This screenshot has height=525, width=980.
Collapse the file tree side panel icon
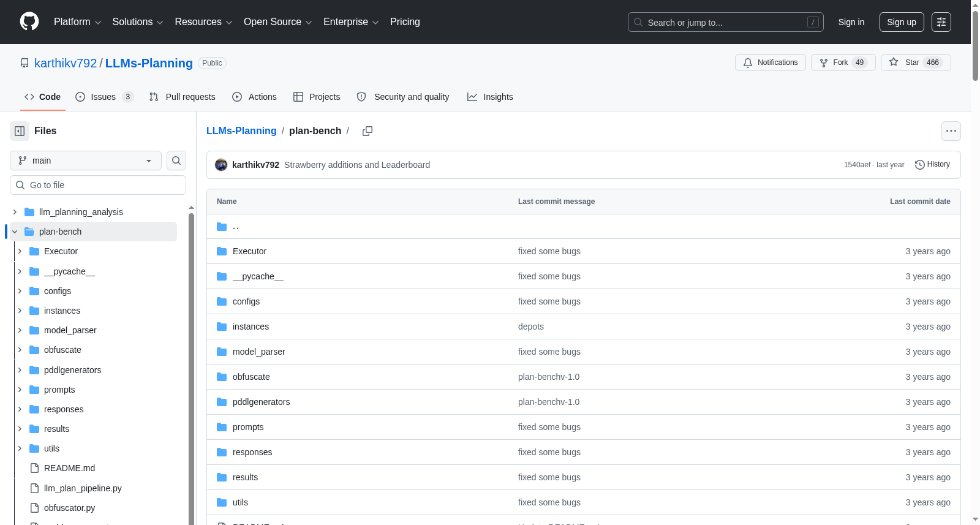point(20,131)
